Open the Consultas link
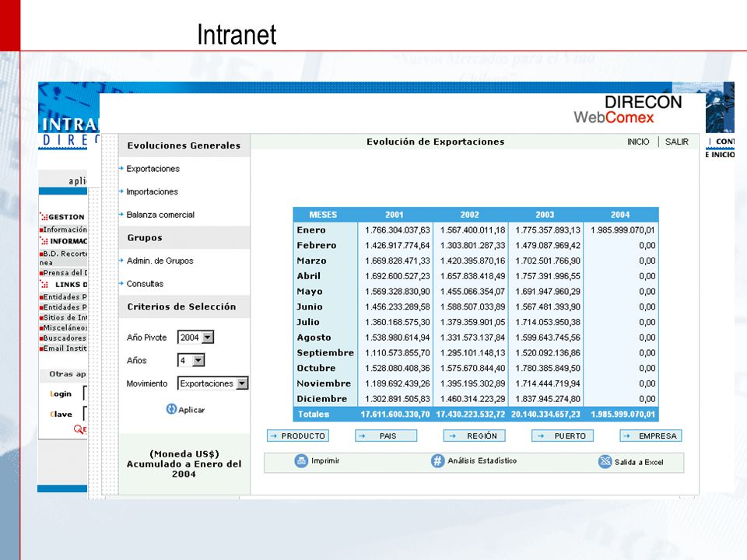The height and width of the screenshot is (560, 747). click(145, 284)
